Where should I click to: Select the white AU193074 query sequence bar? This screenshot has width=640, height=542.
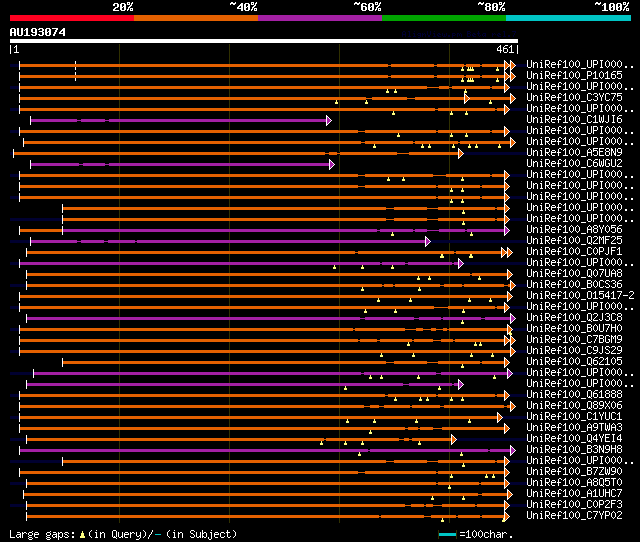[x=264, y=41]
